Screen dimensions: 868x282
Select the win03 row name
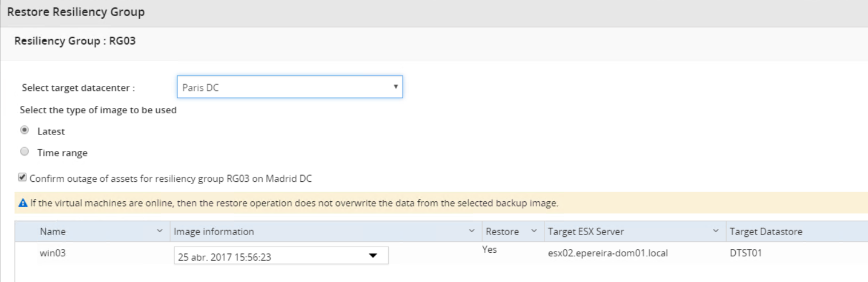(52, 253)
